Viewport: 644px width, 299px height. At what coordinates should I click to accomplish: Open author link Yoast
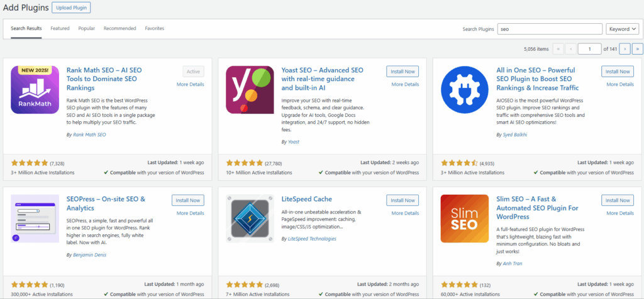tap(294, 142)
